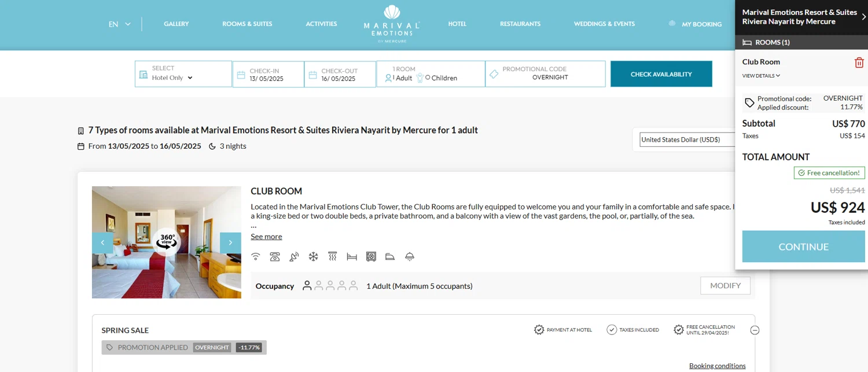Click the Wi-Fi amenity icon
Image resolution: width=868 pixels, height=372 pixels.
(x=256, y=256)
